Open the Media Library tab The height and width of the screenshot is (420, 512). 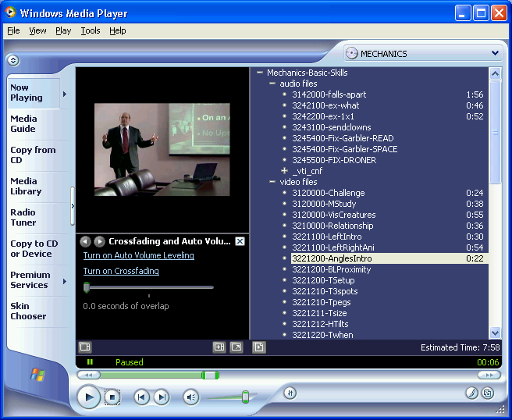click(26, 186)
